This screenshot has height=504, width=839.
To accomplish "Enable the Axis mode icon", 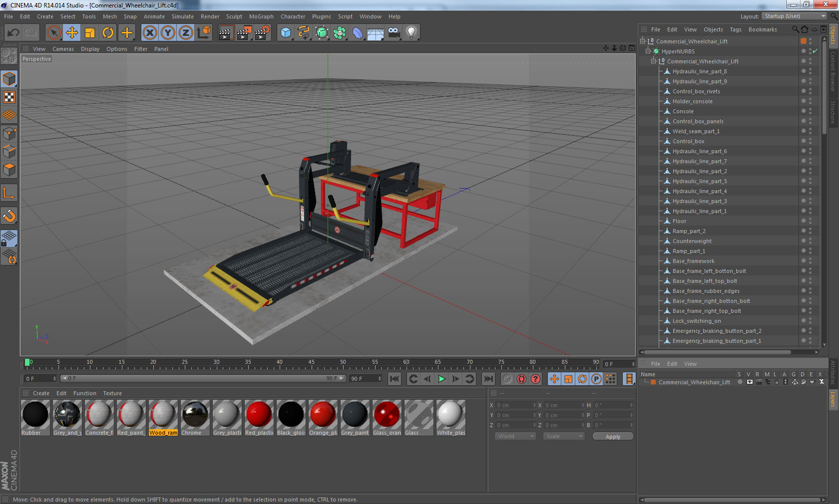I will tap(9, 193).
